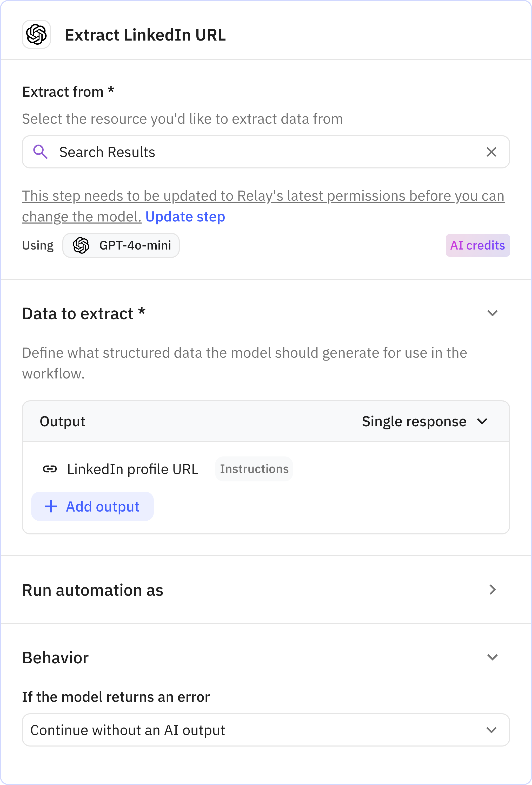Click the OpenAI icon in GPT-4o-mini chip

coord(81,246)
